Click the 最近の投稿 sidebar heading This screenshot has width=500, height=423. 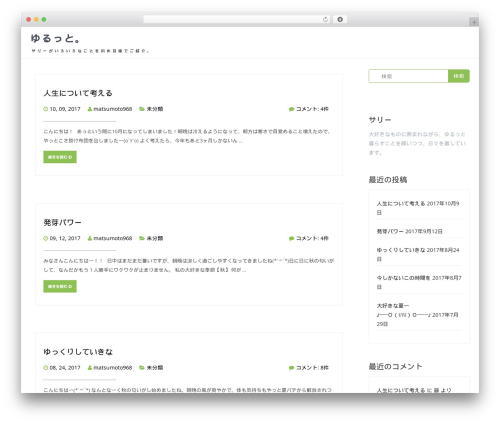pos(388,180)
